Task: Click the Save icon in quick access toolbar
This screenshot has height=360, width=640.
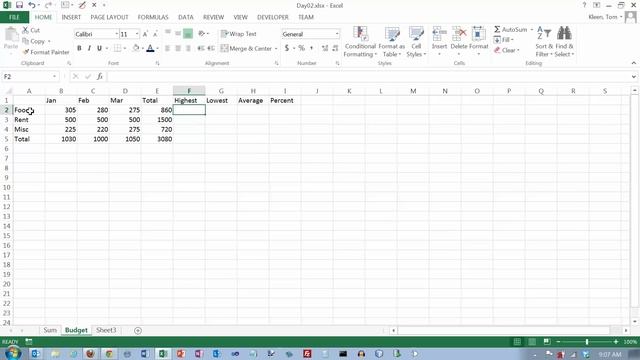Action: [x=19, y=5]
